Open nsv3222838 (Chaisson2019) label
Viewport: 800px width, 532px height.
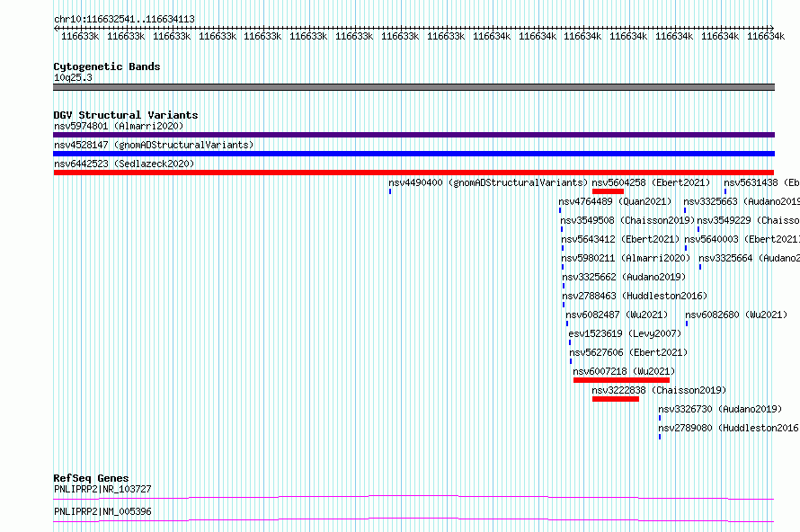tap(659, 390)
